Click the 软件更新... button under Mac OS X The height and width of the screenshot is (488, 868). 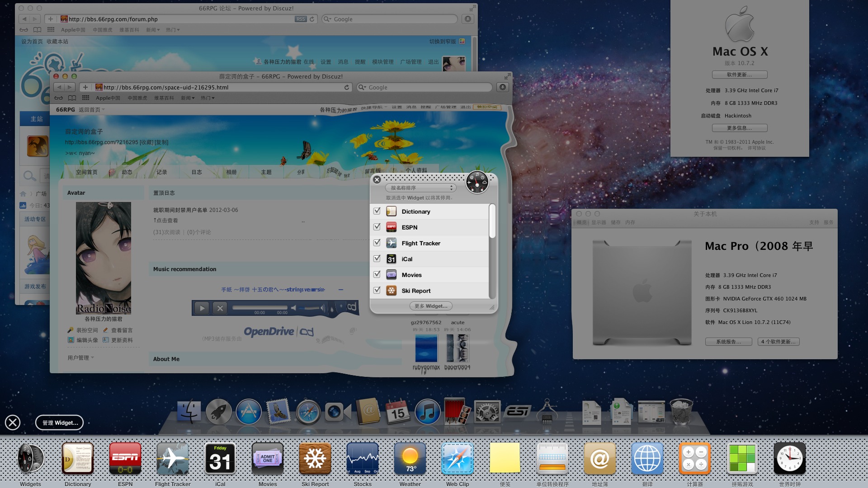point(740,75)
